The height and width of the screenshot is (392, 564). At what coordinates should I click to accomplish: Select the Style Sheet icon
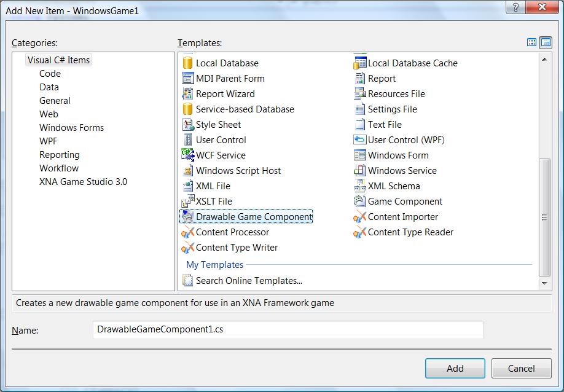(x=187, y=125)
